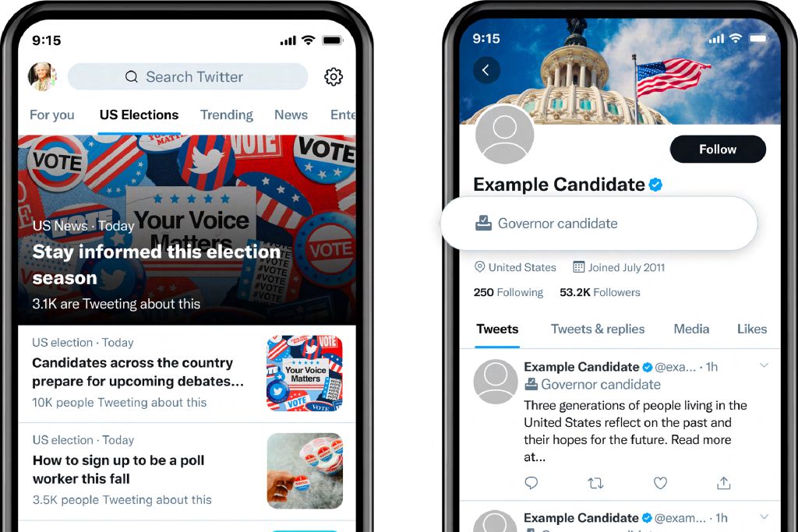View the 53.2K Followers list
This screenshot has height=532, width=798.
click(599, 292)
